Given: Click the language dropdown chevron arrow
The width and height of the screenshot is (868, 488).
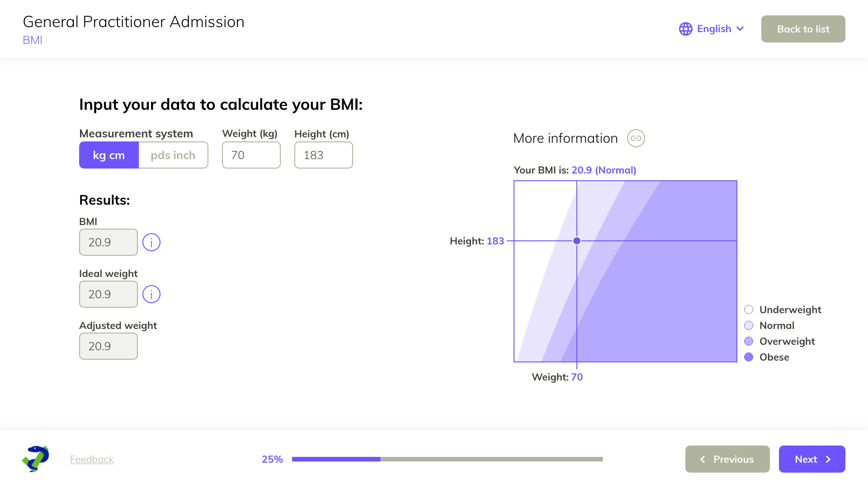Looking at the screenshot, I should (740, 29).
